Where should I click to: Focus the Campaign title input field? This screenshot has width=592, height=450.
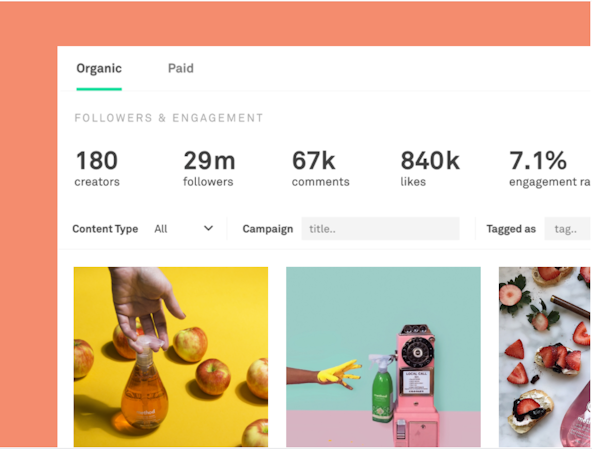click(380, 228)
